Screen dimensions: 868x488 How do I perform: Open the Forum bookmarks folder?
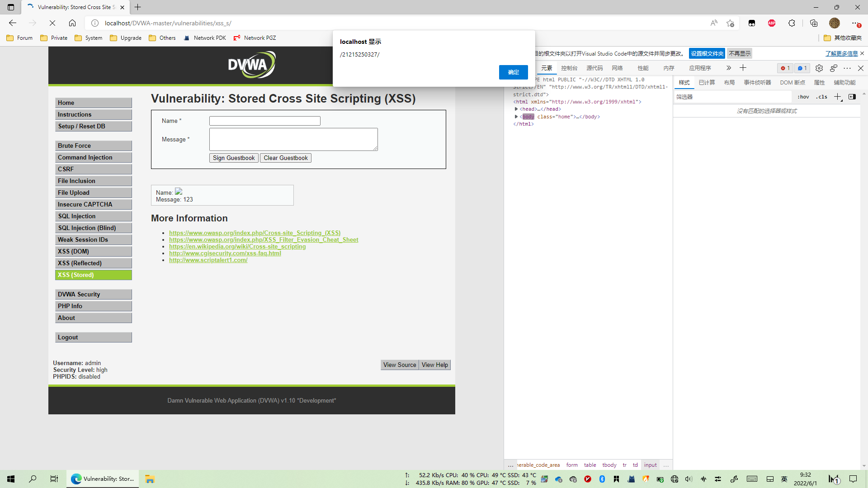tap(19, 38)
